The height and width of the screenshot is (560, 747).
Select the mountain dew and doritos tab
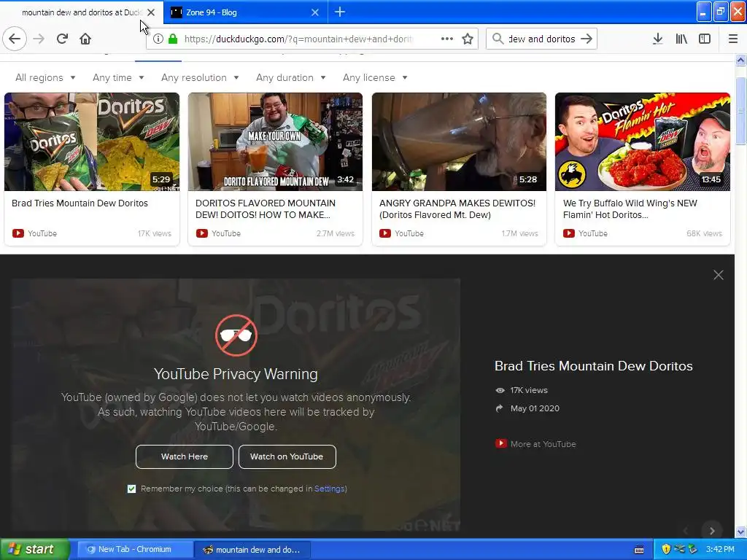pos(81,12)
